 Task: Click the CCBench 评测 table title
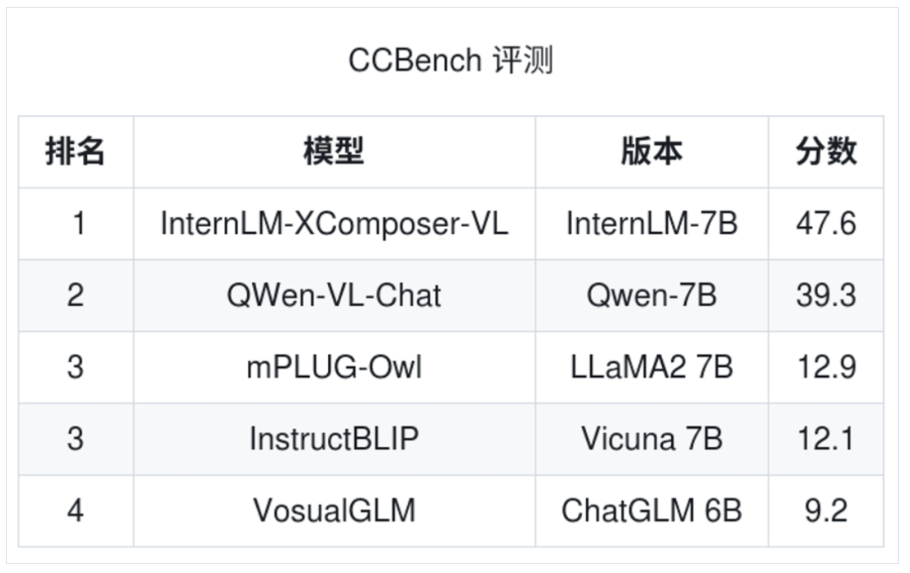click(450, 61)
